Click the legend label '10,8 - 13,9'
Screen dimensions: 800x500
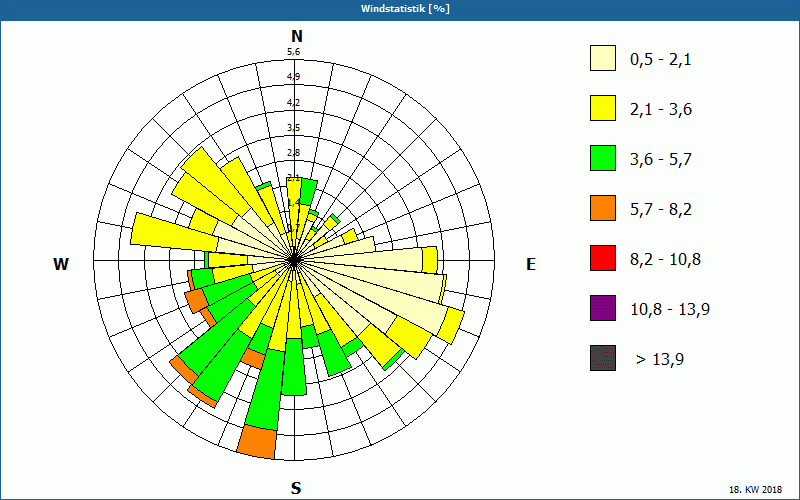[670, 310]
